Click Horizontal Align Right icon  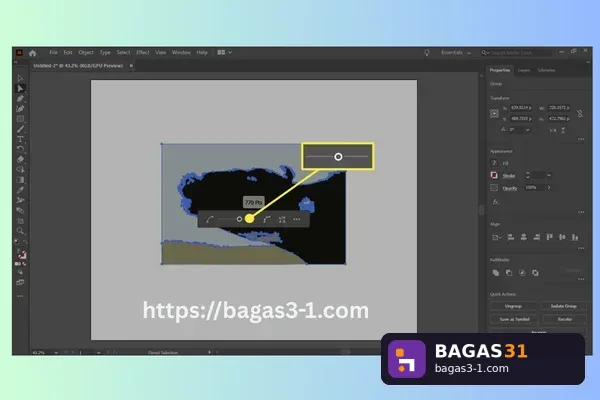pyautogui.click(x=536, y=237)
